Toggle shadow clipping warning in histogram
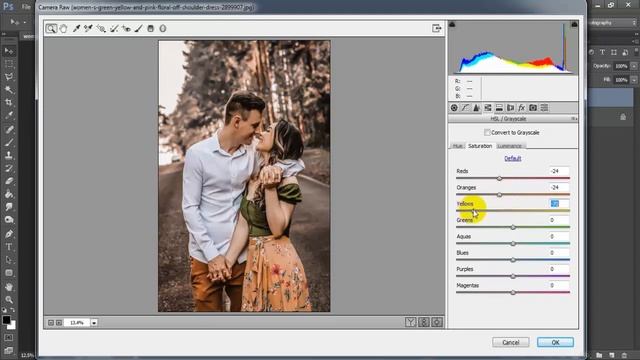The height and width of the screenshot is (360, 640). [x=452, y=24]
